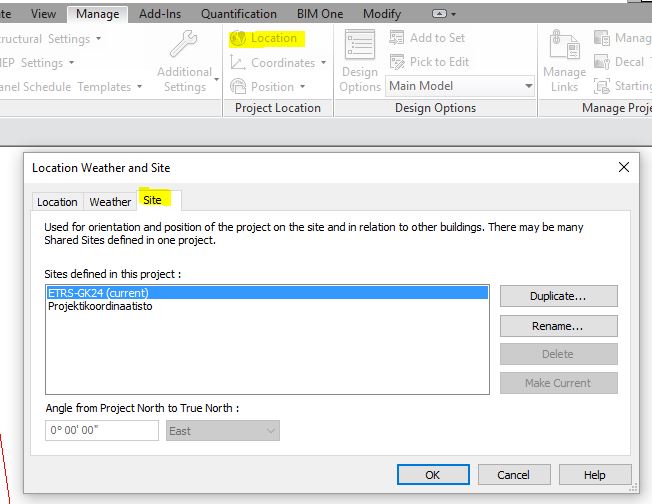Expand ribbon display options arrow

453,14
